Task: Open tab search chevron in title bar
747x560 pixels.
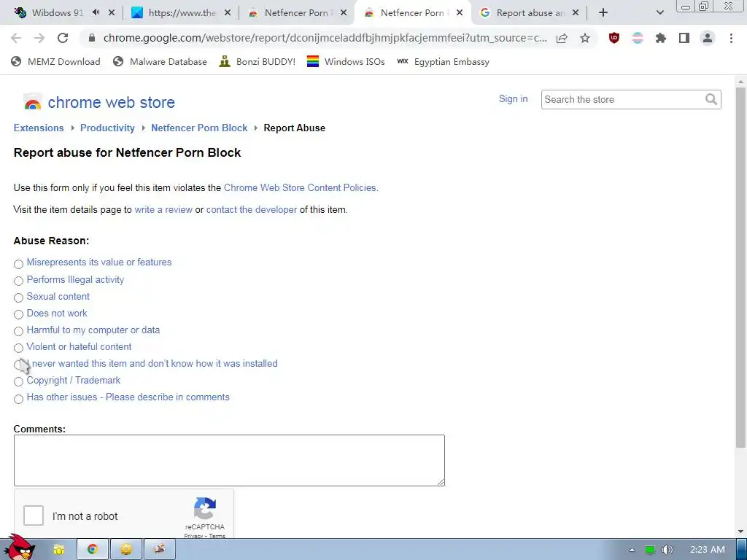Action: pos(659,13)
